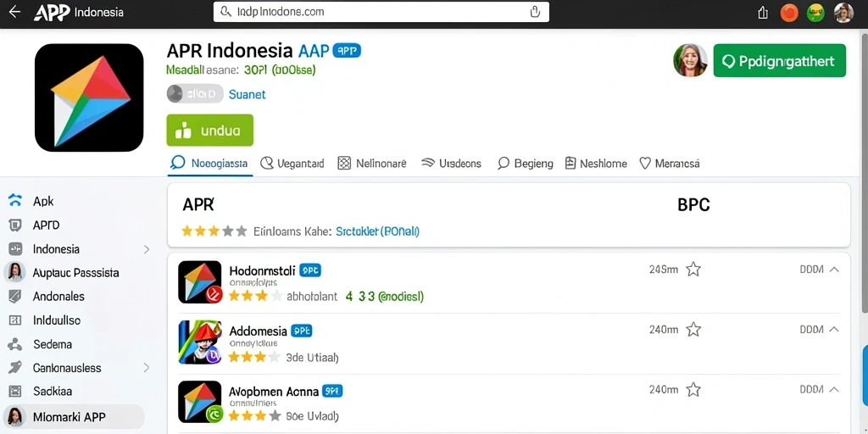
Task: Favorite Hodonmstoli with the star icon
Action: tap(693, 270)
